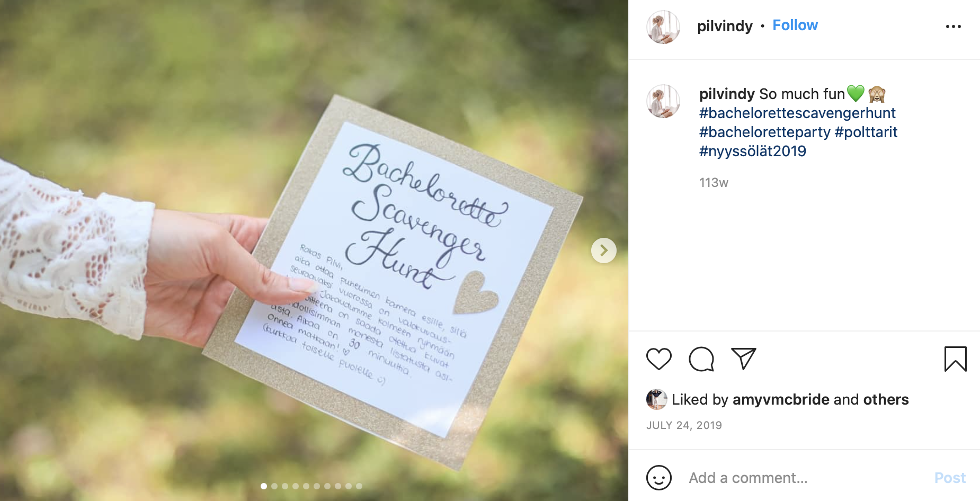The image size is (980, 501).
Task: Click pilvindy's avatar beside the caption
Action: click(663, 101)
